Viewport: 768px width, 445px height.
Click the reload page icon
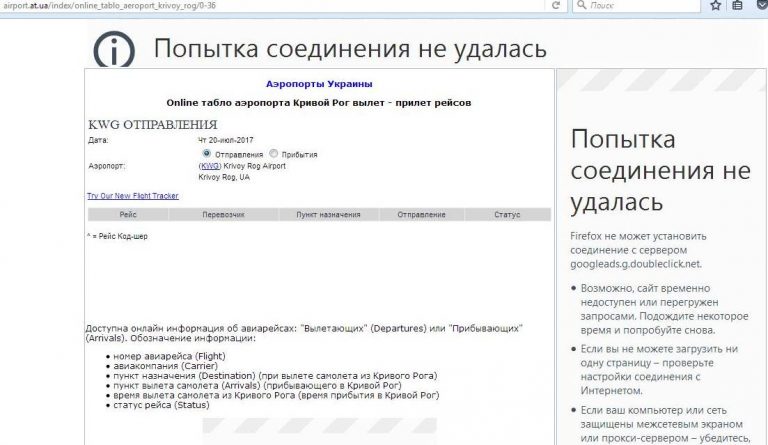[555, 6]
